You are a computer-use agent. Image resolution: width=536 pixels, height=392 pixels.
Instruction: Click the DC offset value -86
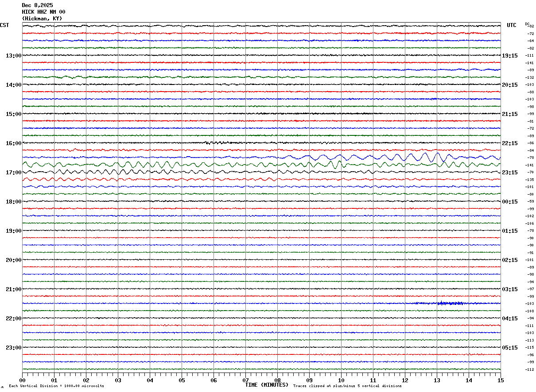pyautogui.click(x=530, y=143)
